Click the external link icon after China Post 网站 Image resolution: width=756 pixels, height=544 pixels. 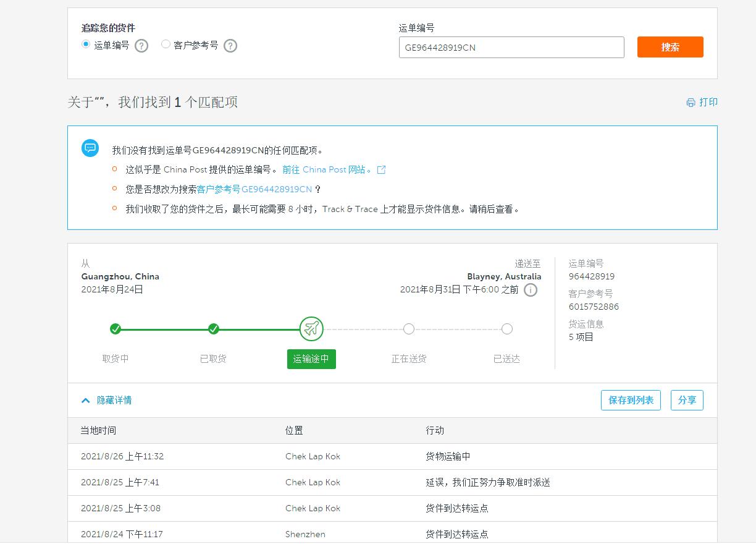pyautogui.click(x=382, y=169)
